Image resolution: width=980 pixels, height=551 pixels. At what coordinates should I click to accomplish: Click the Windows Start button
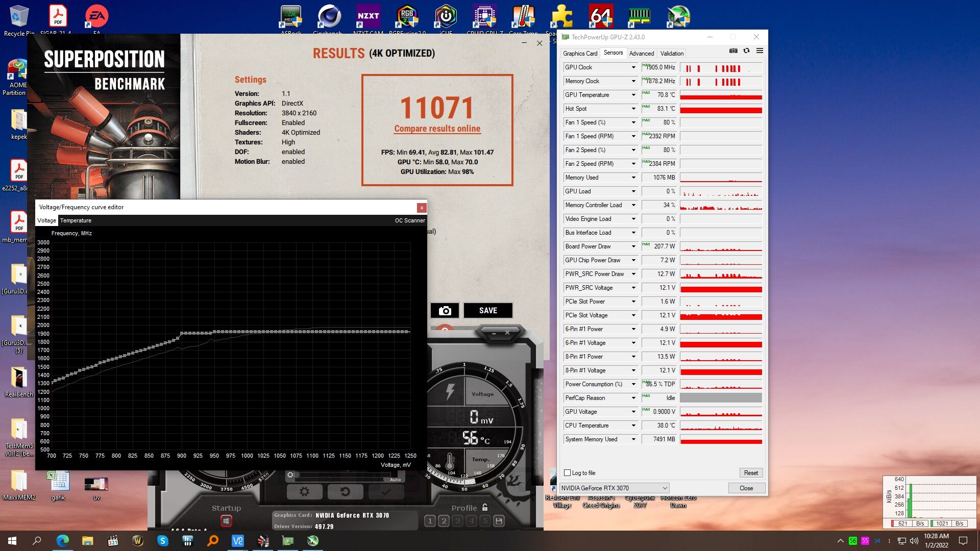[12, 541]
